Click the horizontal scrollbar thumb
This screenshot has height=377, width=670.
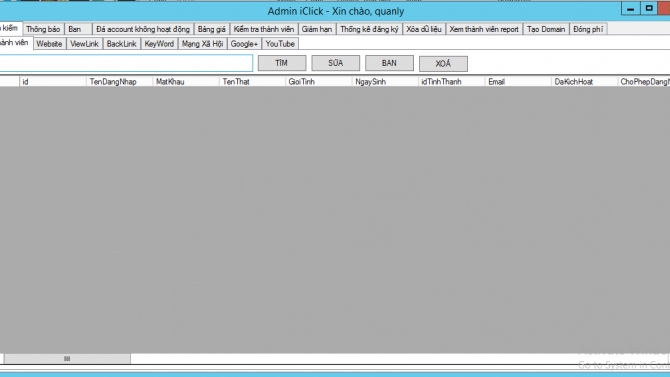coord(67,359)
